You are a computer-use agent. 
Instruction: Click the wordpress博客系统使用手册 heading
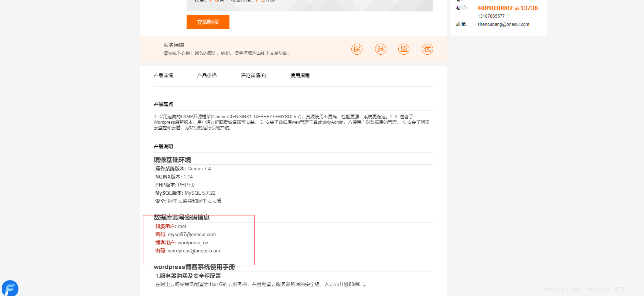click(194, 267)
